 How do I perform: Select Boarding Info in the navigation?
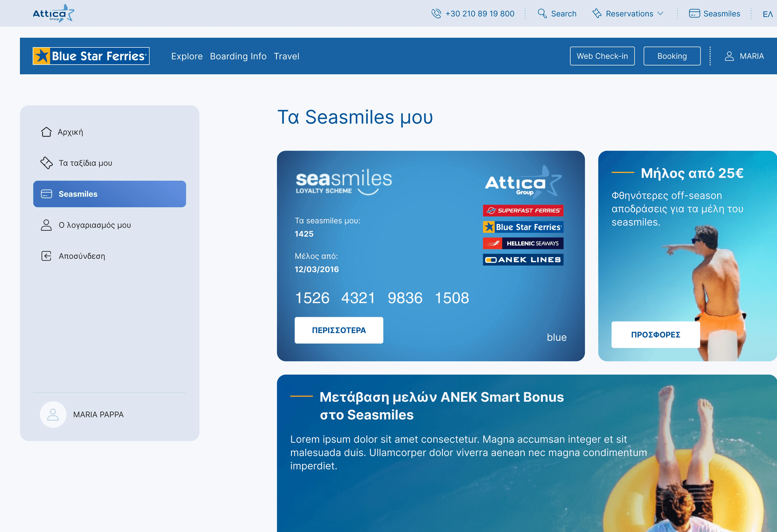click(x=238, y=56)
